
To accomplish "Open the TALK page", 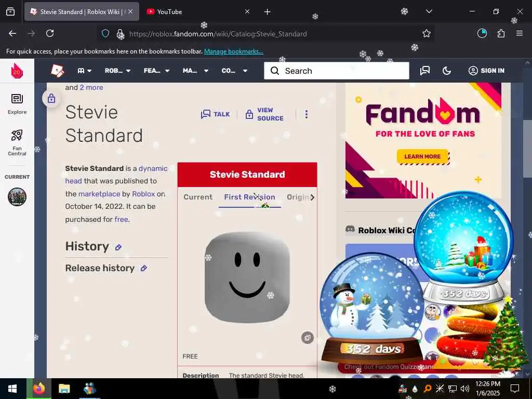I will (x=216, y=114).
